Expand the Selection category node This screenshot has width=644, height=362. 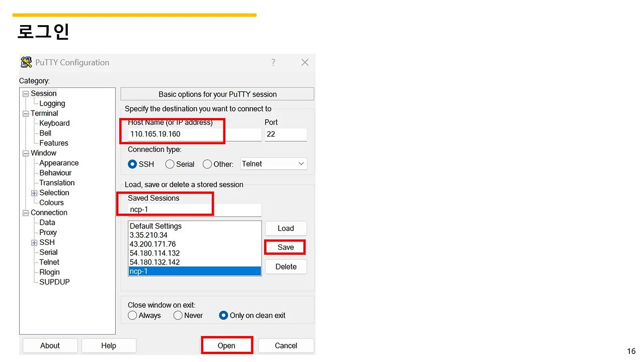[34, 193]
